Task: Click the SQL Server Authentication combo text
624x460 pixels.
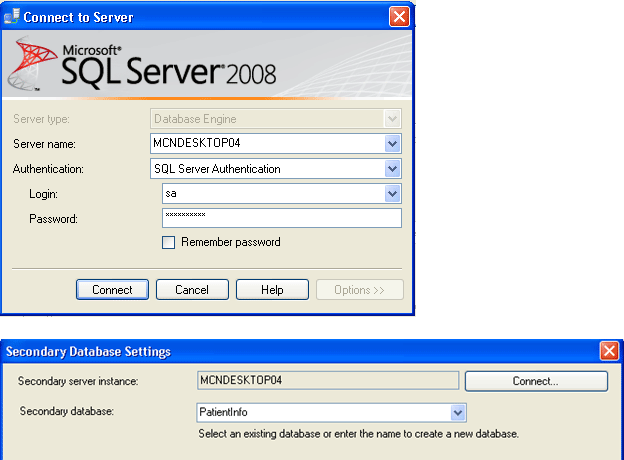Action: 217,169
